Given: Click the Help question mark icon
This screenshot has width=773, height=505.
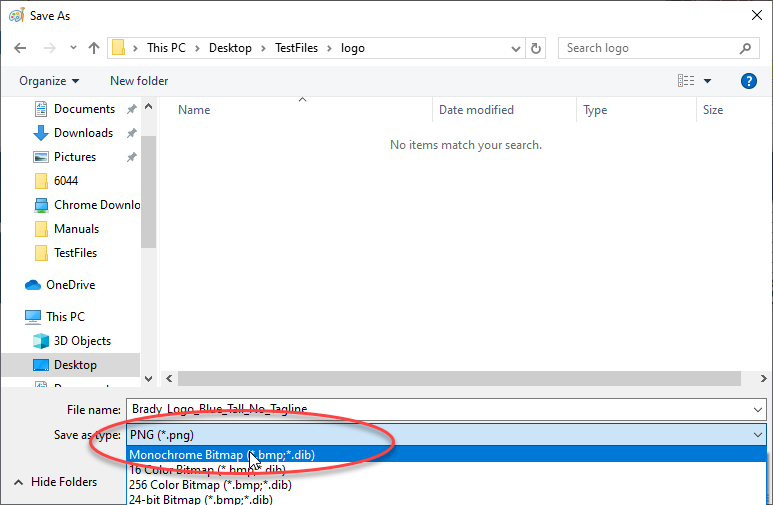Looking at the screenshot, I should pyautogui.click(x=748, y=81).
